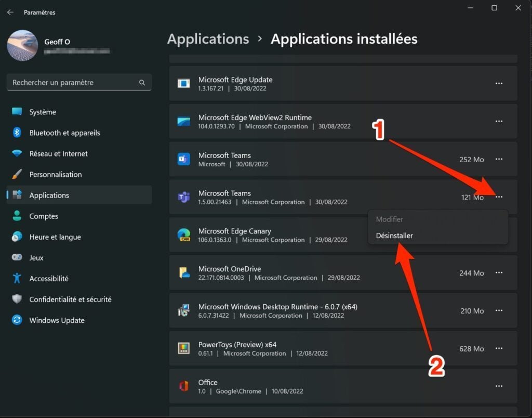Click the three dots for 121 Mo Teams

point(499,197)
